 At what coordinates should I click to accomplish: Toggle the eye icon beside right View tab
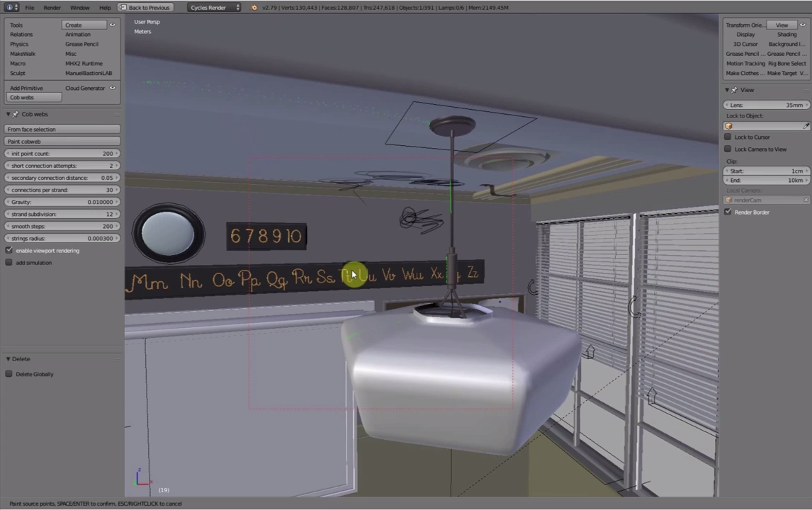[803, 25]
